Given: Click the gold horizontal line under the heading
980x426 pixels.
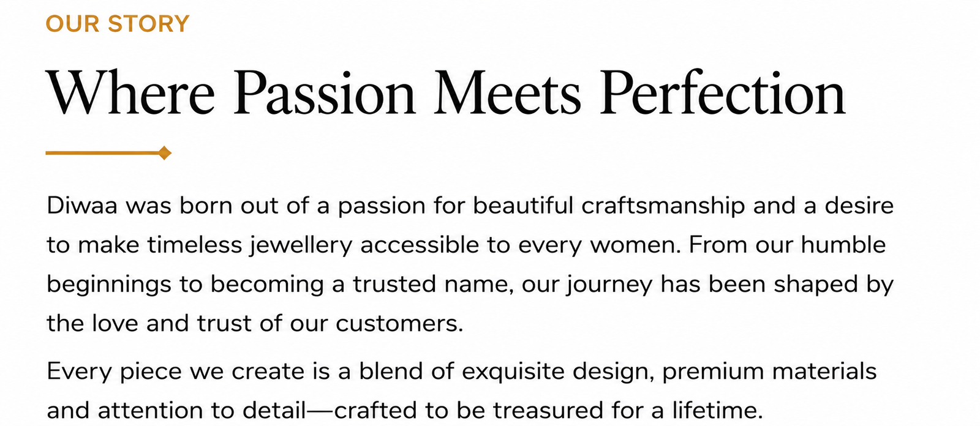Looking at the screenshot, I should pyautogui.click(x=102, y=153).
